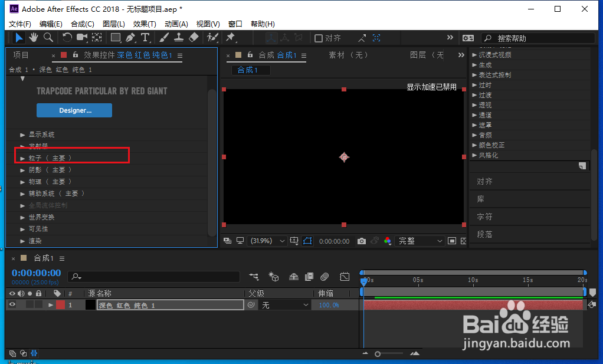Click the timeline zoom slider handle
This screenshot has height=364, width=603.
click(378, 354)
